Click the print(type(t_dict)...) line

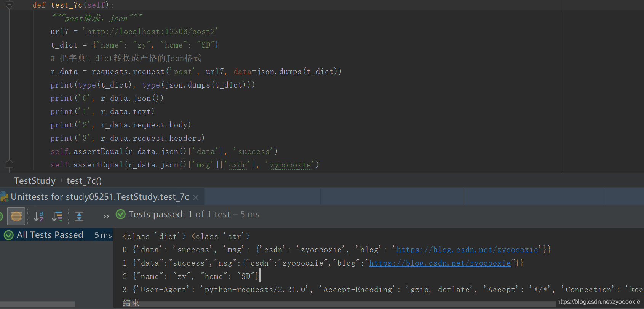tap(153, 85)
